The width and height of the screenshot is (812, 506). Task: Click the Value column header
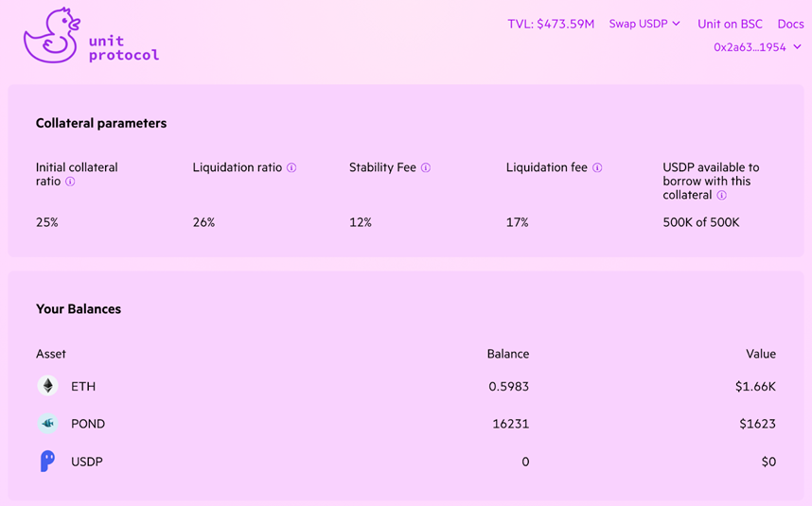click(x=761, y=354)
